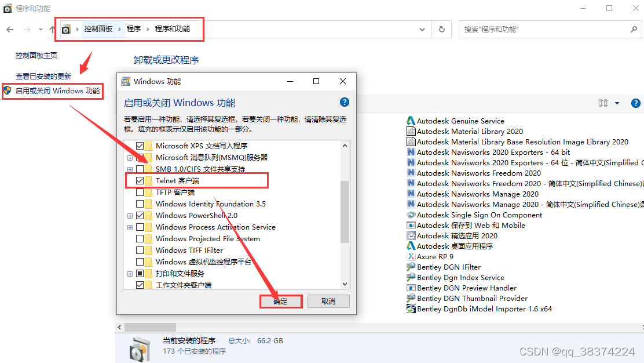Check Windows Process Activation Service
Viewport: 644px width, 363px height.
tap(140, 227)
